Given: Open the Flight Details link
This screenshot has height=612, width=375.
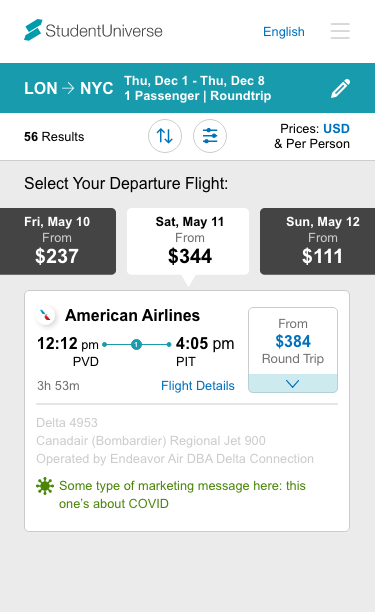Looking at the screenshot, I should [x=198, y=386].
